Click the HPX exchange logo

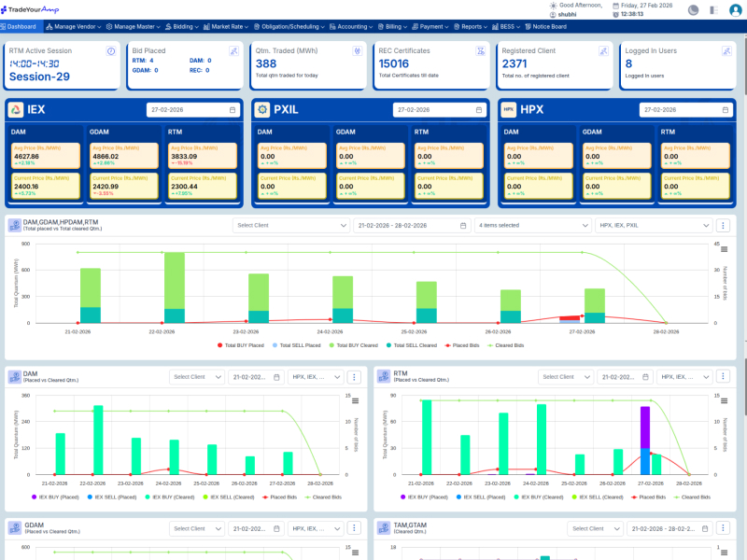[x=509, y=110]
